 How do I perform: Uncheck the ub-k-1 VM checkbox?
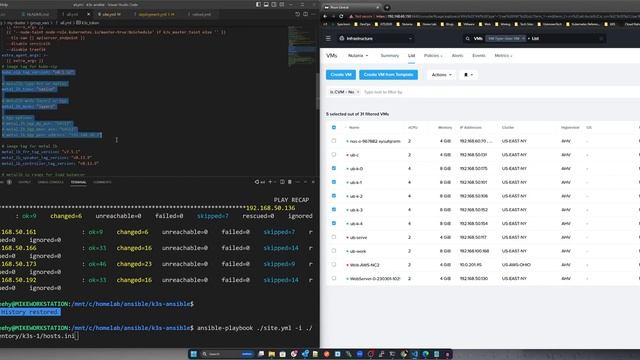[334, 182]
